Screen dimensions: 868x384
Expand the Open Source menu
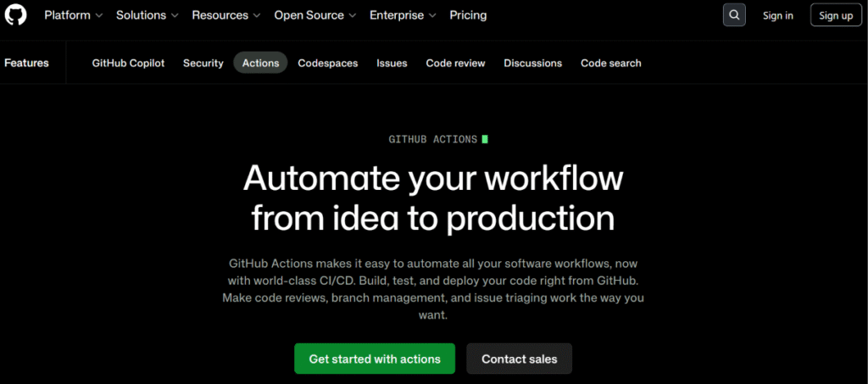(x=315, y=15)
